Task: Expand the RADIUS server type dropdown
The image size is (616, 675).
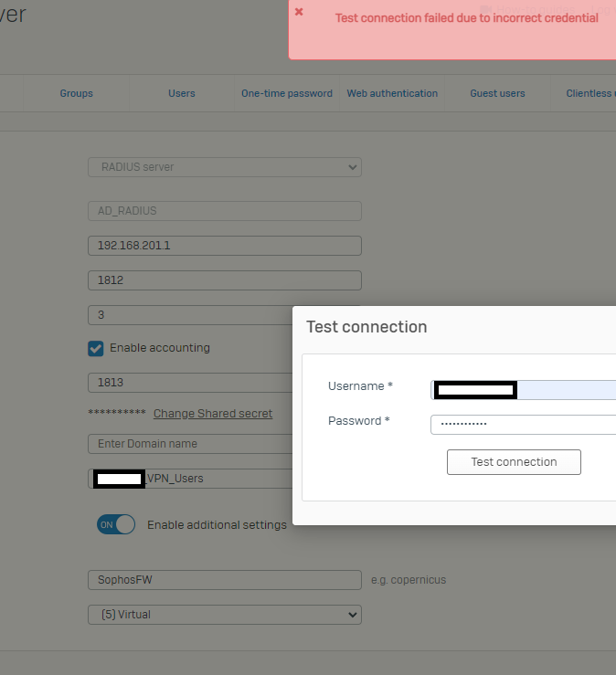Action: tap(225, 167)
